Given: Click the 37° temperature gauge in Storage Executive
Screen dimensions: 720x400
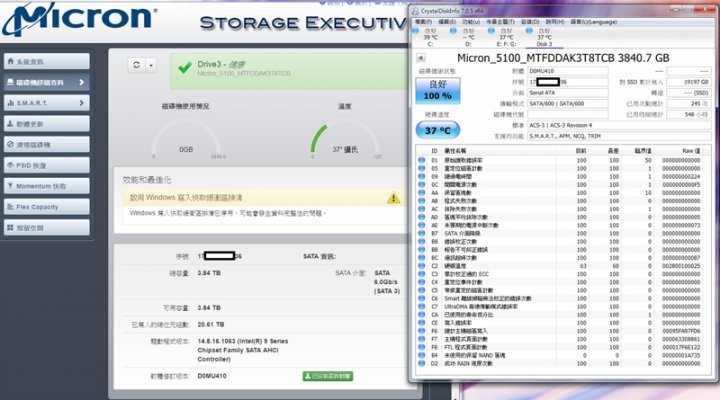Looking at the screenshot, I should click(345, 139).
